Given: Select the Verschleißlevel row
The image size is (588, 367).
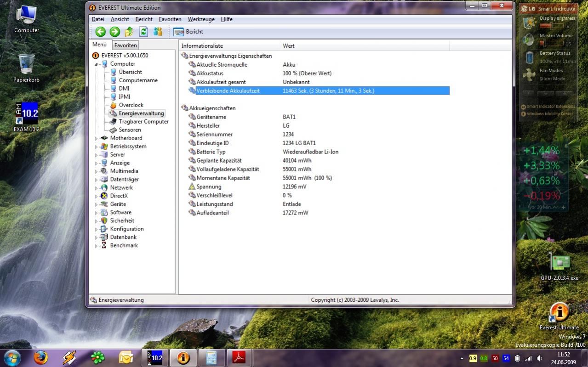Looking at the screenshot, I should tap(319, 195).
